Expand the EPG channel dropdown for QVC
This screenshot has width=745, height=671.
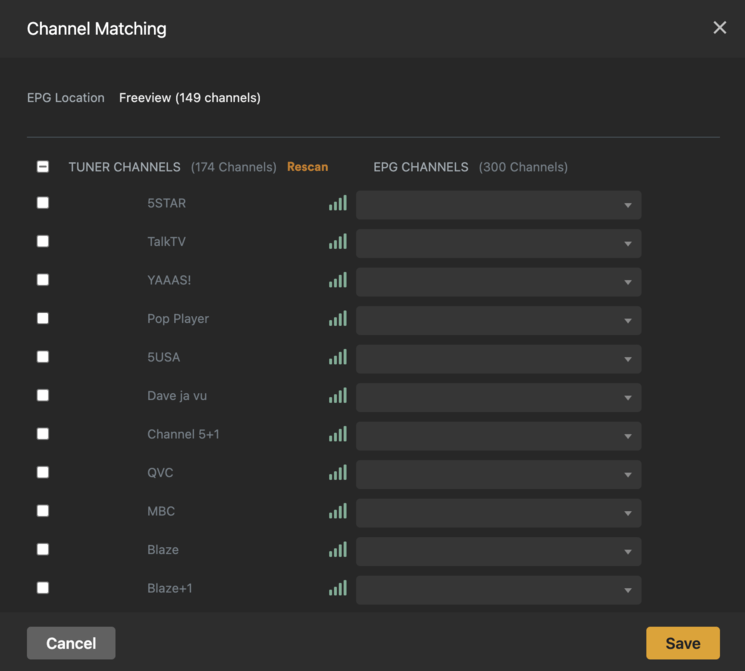click(x=498, y=474)
